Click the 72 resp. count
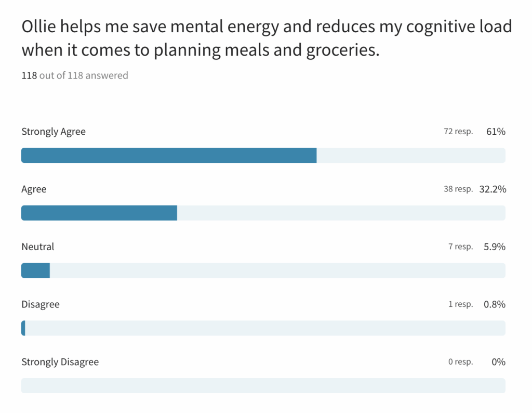The height and width of the screenshot is (413, 532). (x=458, y=132)
